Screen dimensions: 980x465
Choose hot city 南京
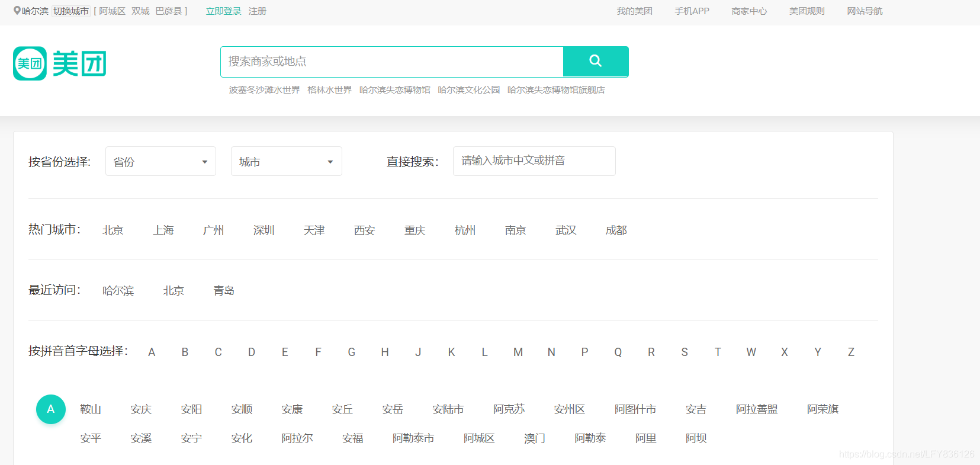tap(516, 230)
